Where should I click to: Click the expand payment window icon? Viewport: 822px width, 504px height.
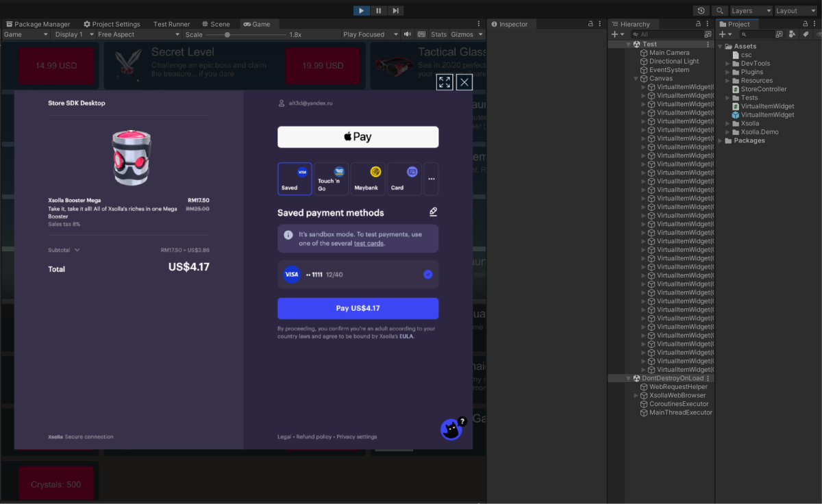[x=445, y=82]
